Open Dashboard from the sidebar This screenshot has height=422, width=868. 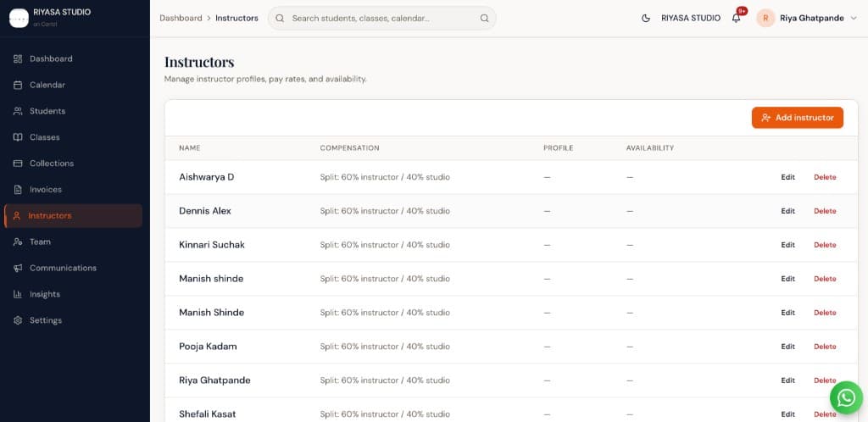[x=73, y=58]
